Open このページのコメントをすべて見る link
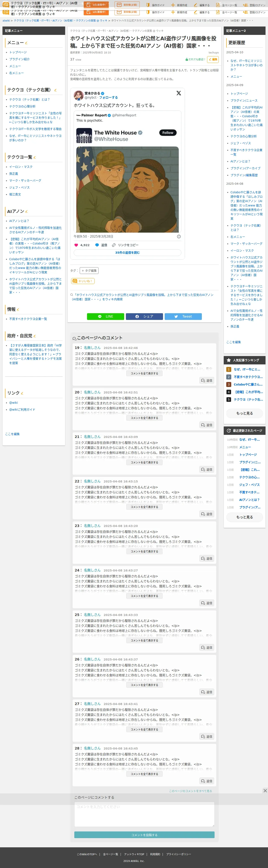Image resolution: width=268 pixels, height=868 pixels. [191, 791]
